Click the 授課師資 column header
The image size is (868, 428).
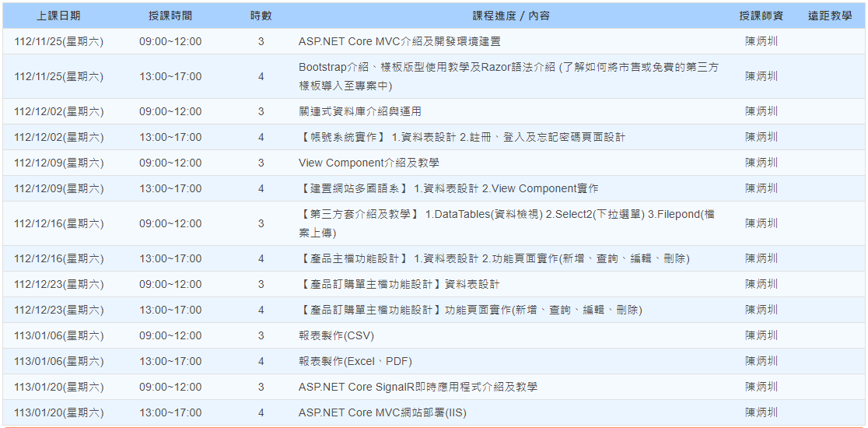coord(761,16)
